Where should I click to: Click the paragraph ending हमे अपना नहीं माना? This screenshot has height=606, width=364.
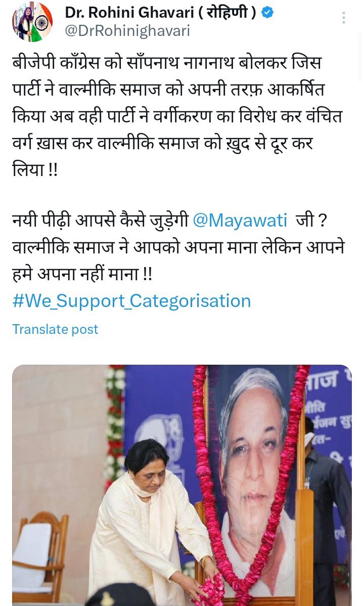pos(178,247)
